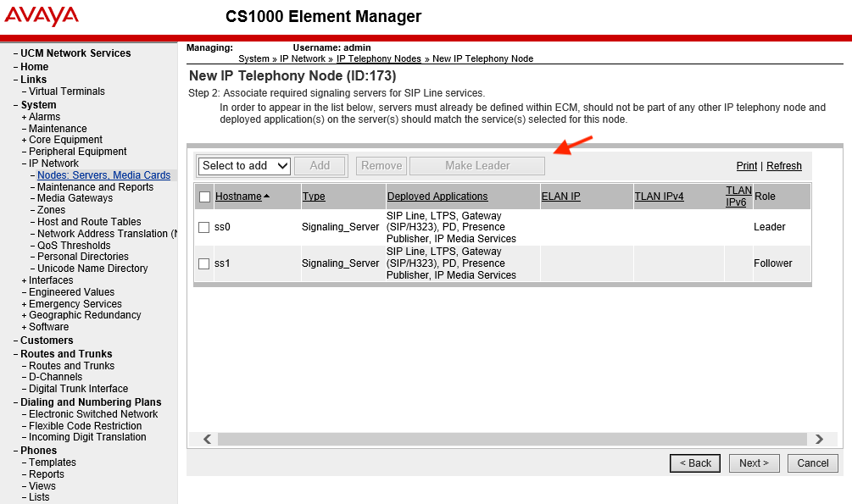Open Personal Directories
Screen dimensions: 852x504
83,257
